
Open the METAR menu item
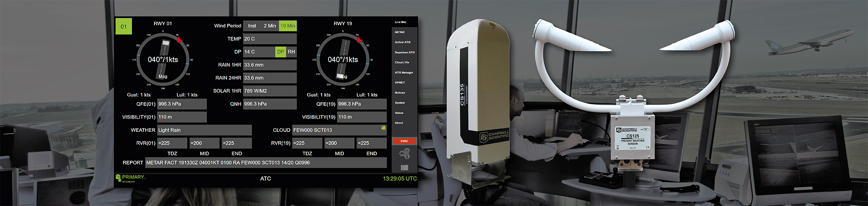[400, 32]
